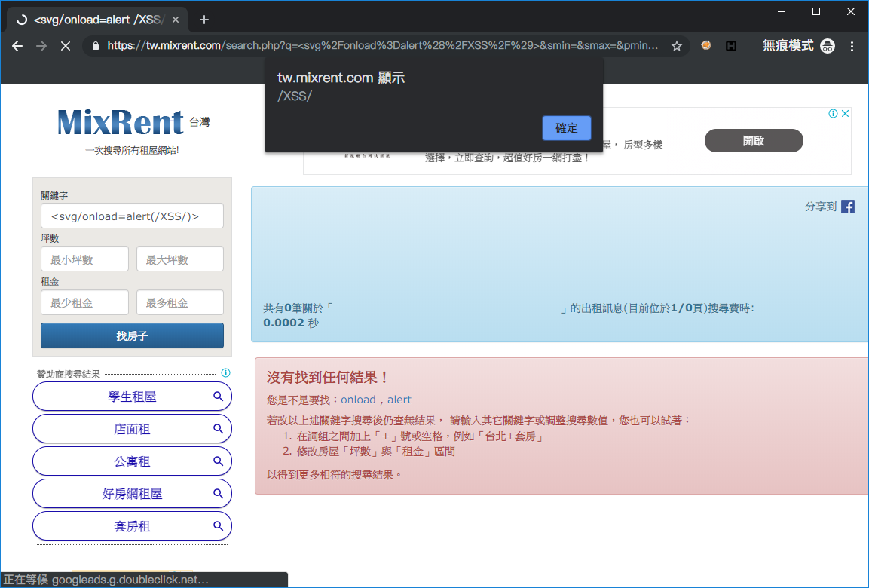Click the 最少租金 field
869x588 pixels.
click(x=85, y=302)
